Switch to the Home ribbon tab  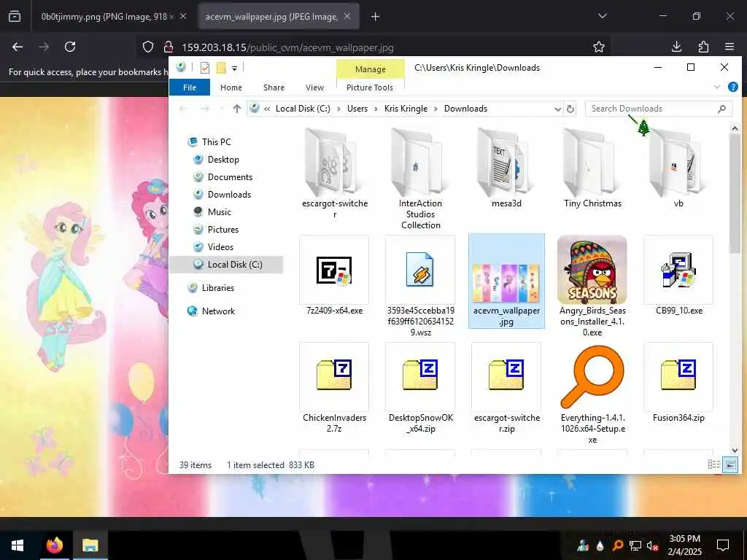(x=231, y=87)
